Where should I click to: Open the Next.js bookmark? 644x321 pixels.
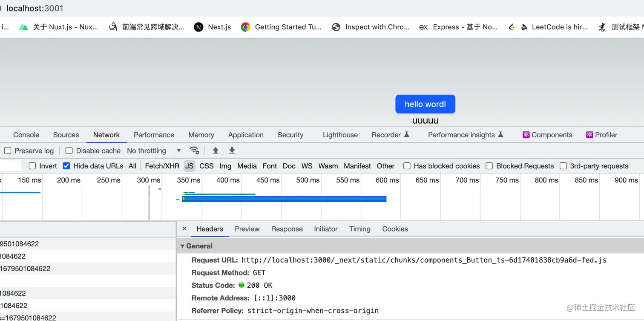[x=212, y=27]
